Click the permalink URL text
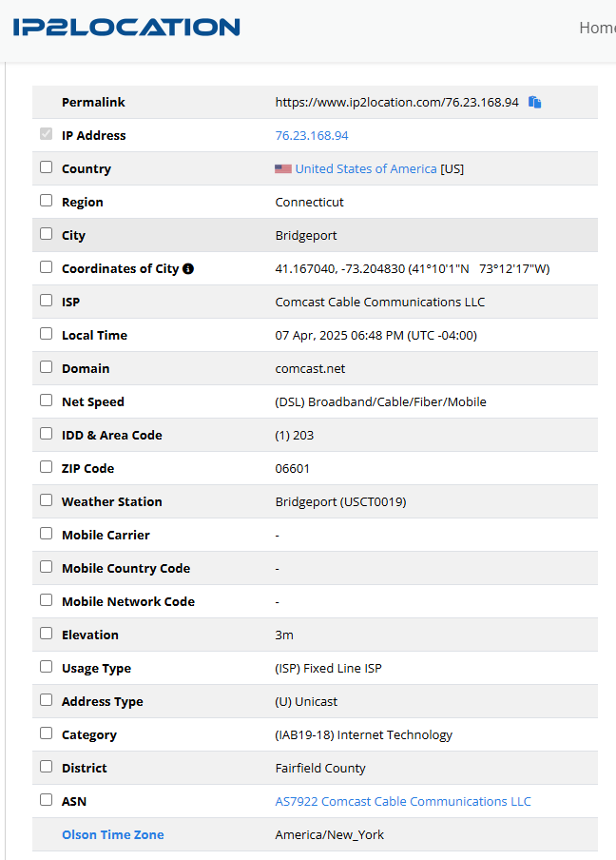The image size is (616, 860). pyautogui.click(x=396, y=102)
